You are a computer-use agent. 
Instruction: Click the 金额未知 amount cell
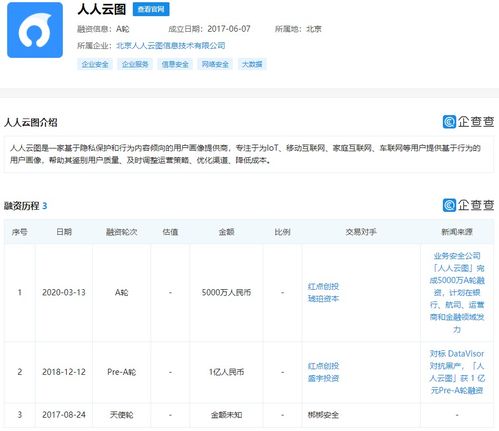226,415
